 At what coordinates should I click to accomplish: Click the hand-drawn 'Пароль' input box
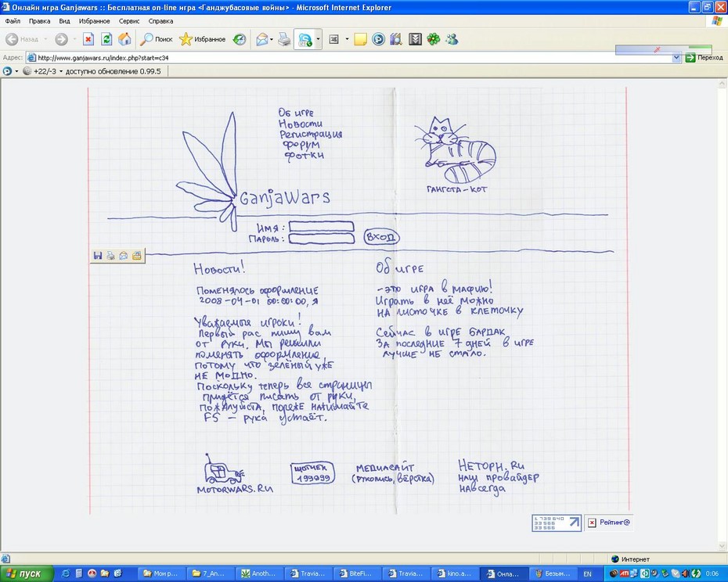click(321, 239)
